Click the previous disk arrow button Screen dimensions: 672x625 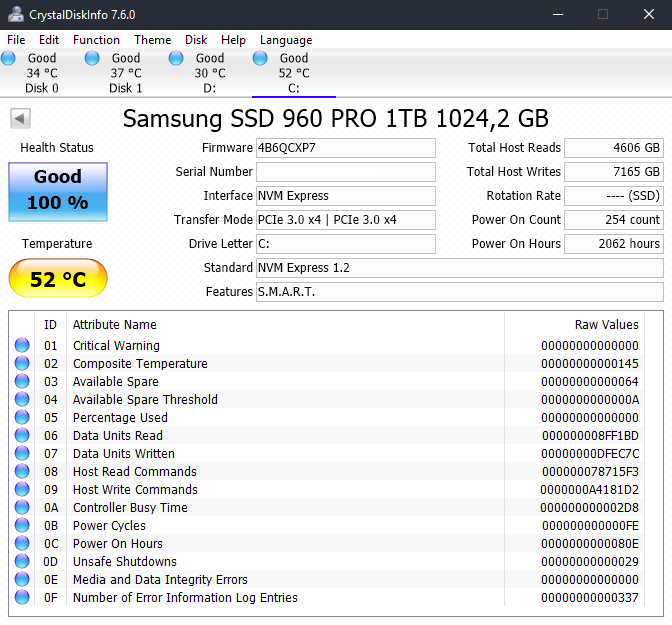[20, 118]
